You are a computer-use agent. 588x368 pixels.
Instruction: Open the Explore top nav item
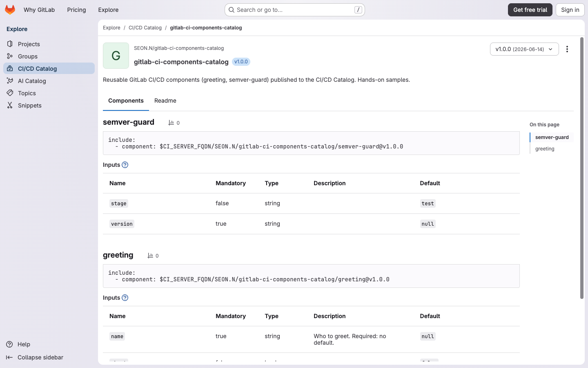pyautogui.click(x=108, y=10)
